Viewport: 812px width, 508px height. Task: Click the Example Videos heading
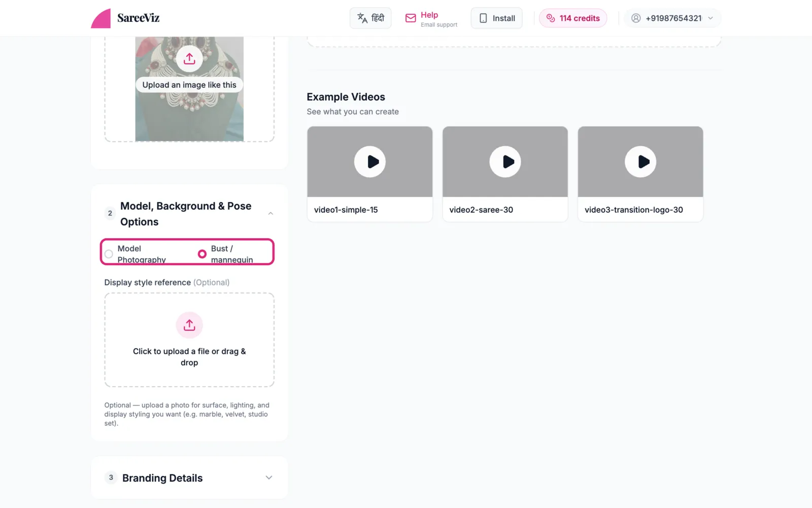346,97
